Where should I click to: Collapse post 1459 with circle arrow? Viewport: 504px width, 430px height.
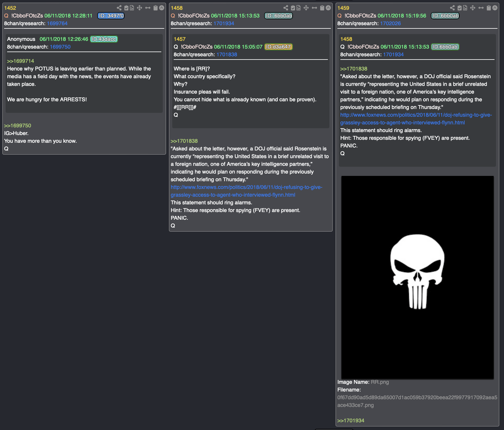pos(495,8)
